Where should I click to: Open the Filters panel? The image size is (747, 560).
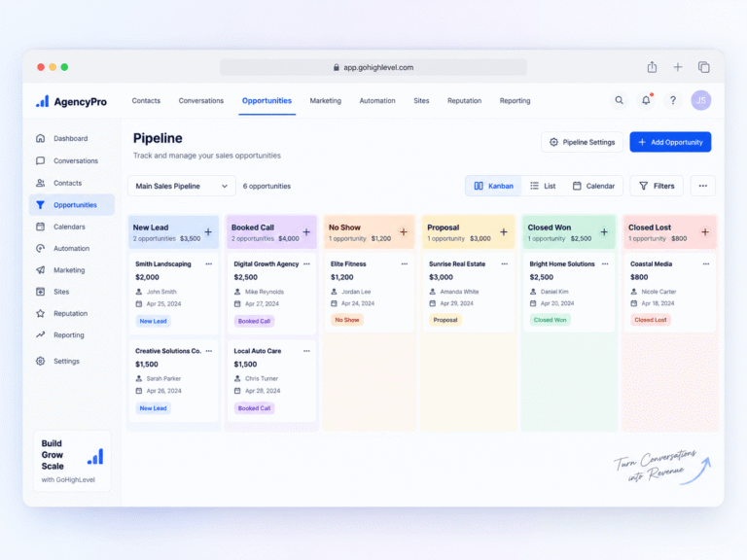click(657, 186)
